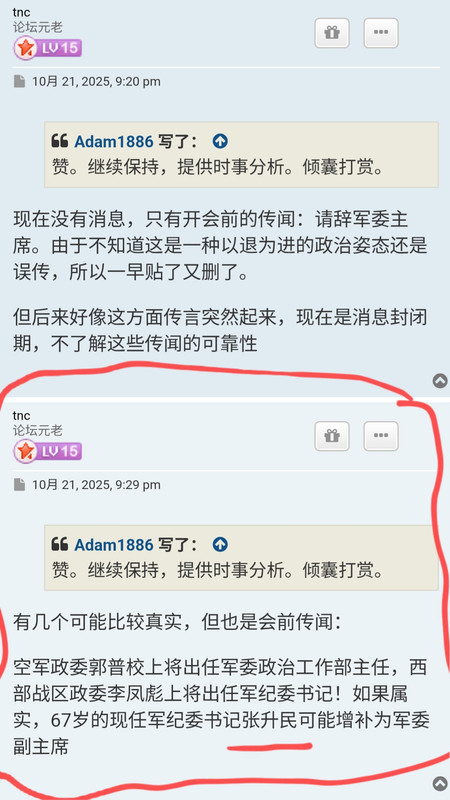The image size is (450, 800).
Task: Click the up-arrow icon in the 9:20 pm post's quote
Action: point(220,141)
